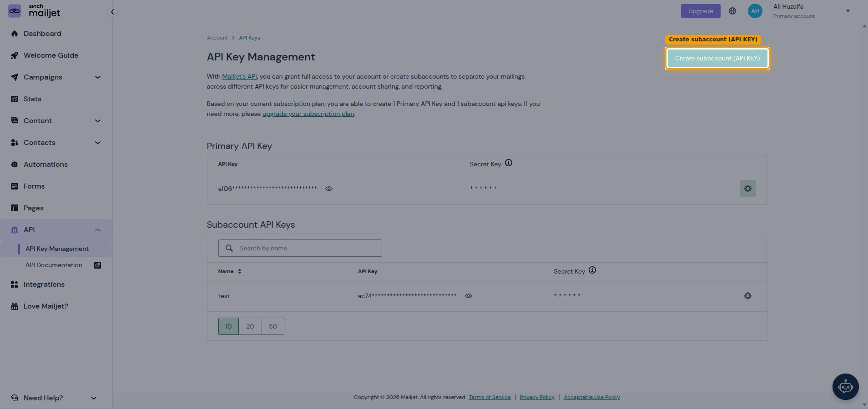The width and height of the screenshot is (868, 409).
Task: Follow the Mailjet's API link
Action: [x=239, y=76]
